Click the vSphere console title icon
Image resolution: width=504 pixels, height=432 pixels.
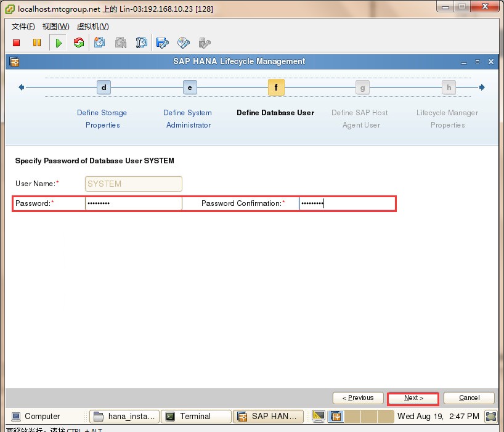coord(10,9)
